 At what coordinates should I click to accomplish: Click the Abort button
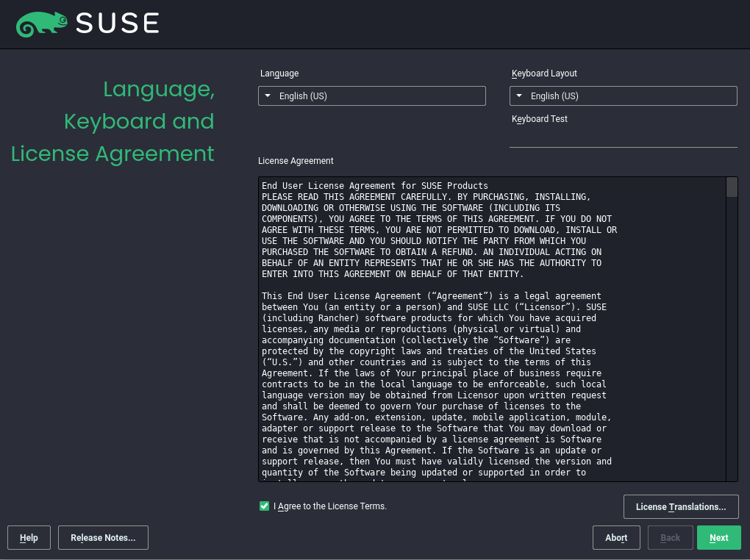tap(616, 537)
